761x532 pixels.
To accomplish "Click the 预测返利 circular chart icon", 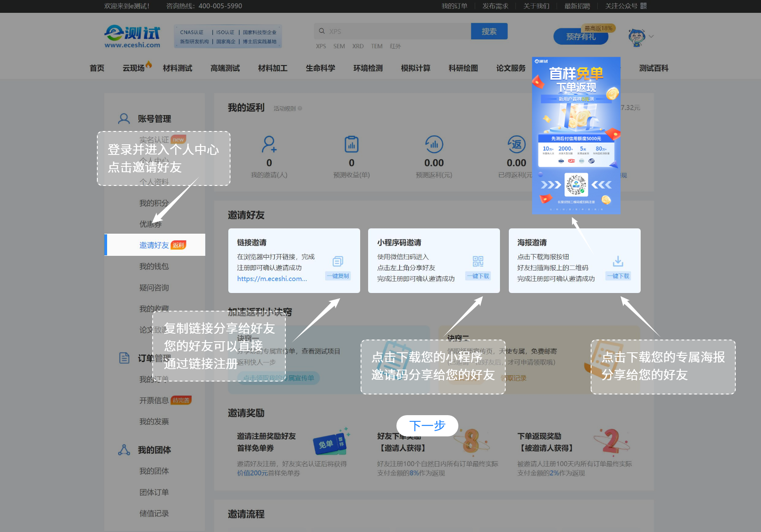I will (434, 144).
